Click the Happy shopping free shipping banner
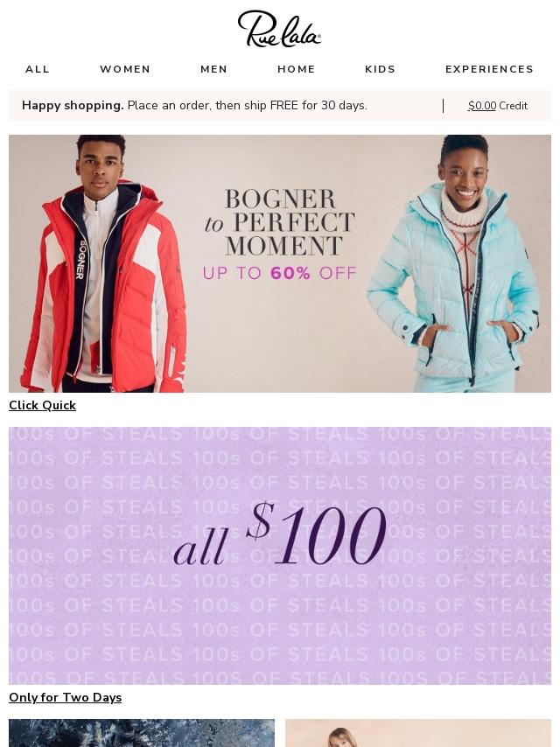 pos(195,105)
